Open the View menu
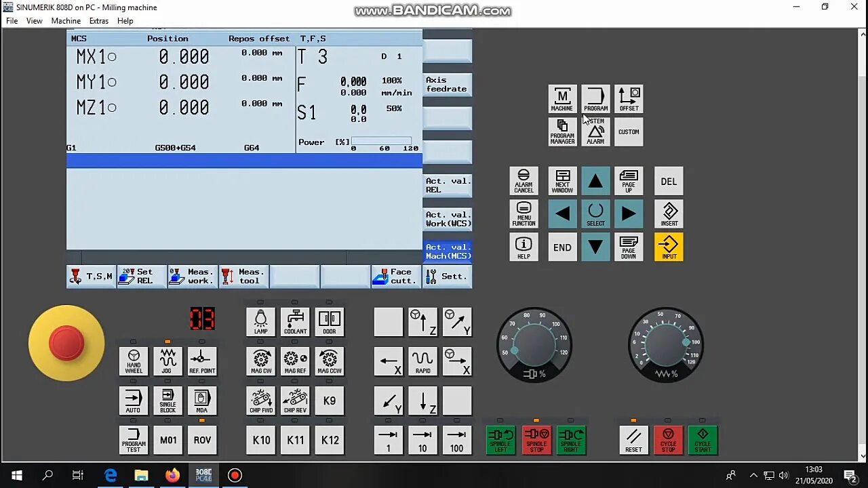Viewport: 868px width, 488px height. coord(34,21)
